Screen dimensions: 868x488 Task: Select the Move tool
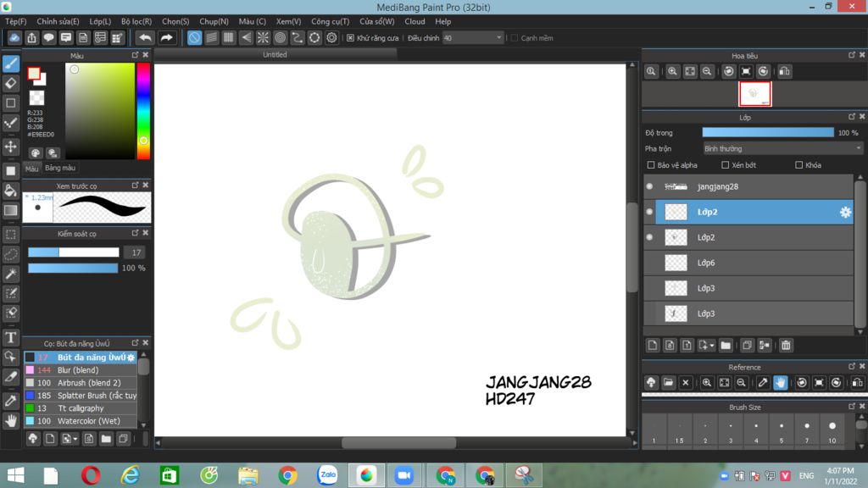(x=10, y=147)
